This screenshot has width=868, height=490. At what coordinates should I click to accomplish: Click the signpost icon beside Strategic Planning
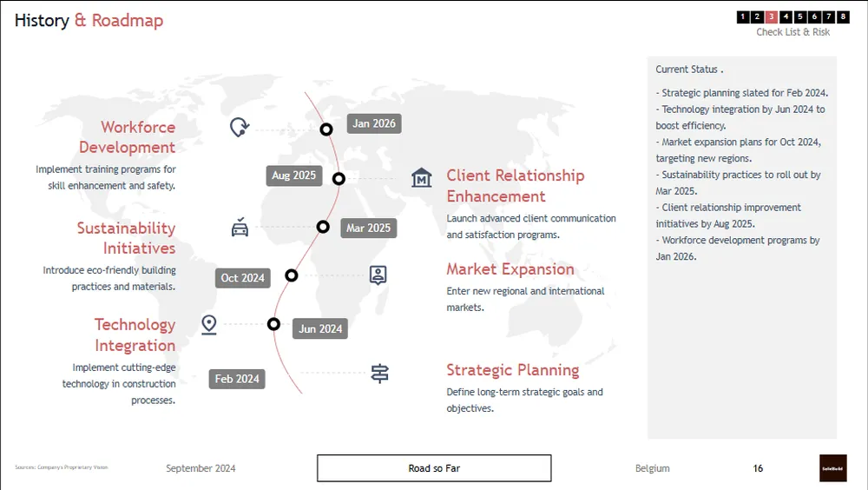coord(379,374)
